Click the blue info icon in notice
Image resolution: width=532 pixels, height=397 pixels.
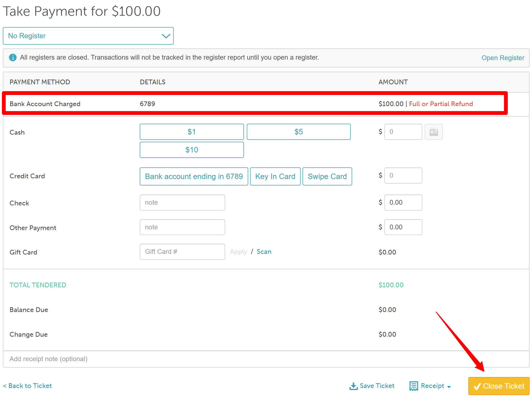13,57
